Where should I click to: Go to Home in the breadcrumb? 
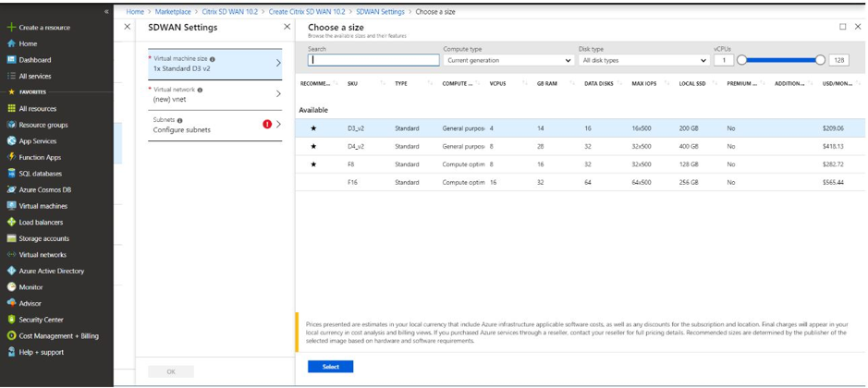point(135,12)
